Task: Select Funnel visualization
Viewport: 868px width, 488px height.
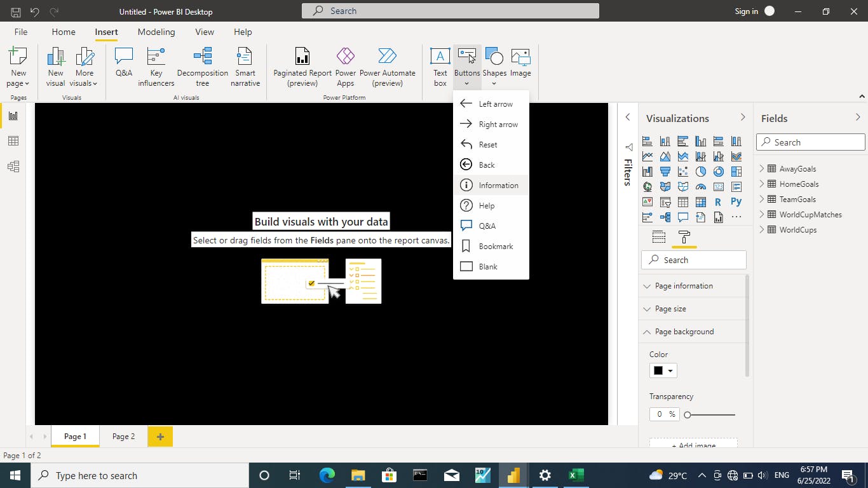Action: click(665, 172)
